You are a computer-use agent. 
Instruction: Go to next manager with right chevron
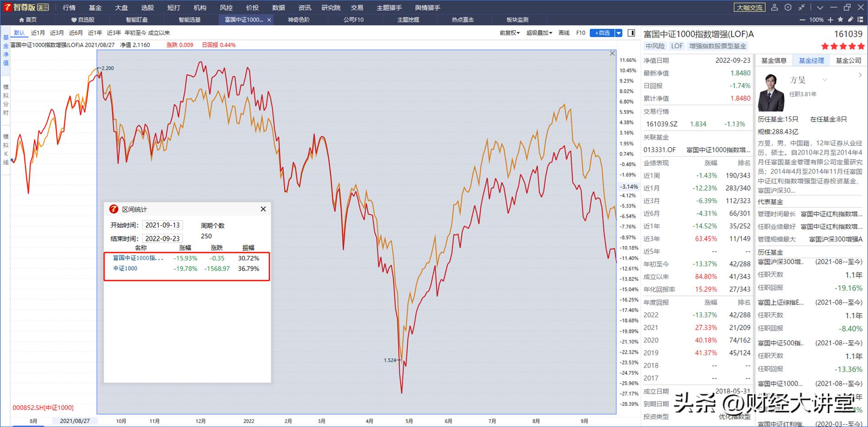860,75
